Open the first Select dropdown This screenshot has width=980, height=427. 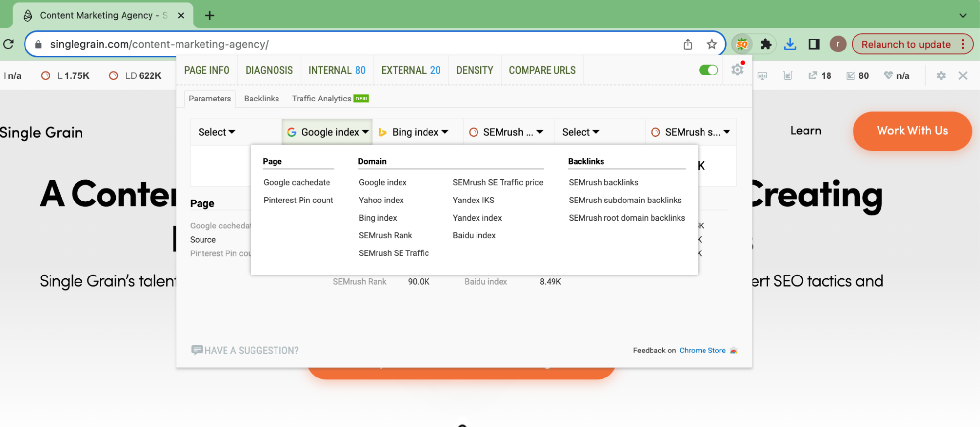pyautogui.click(x=217, y=132)
